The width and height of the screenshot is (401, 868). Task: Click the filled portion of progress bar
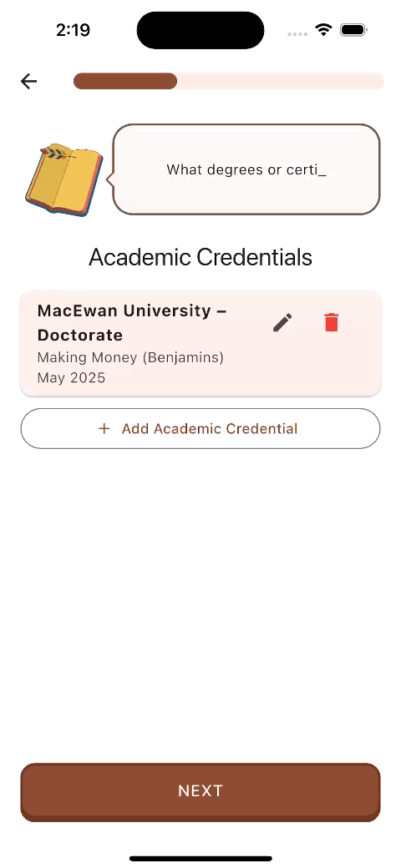tap(125, 81)
